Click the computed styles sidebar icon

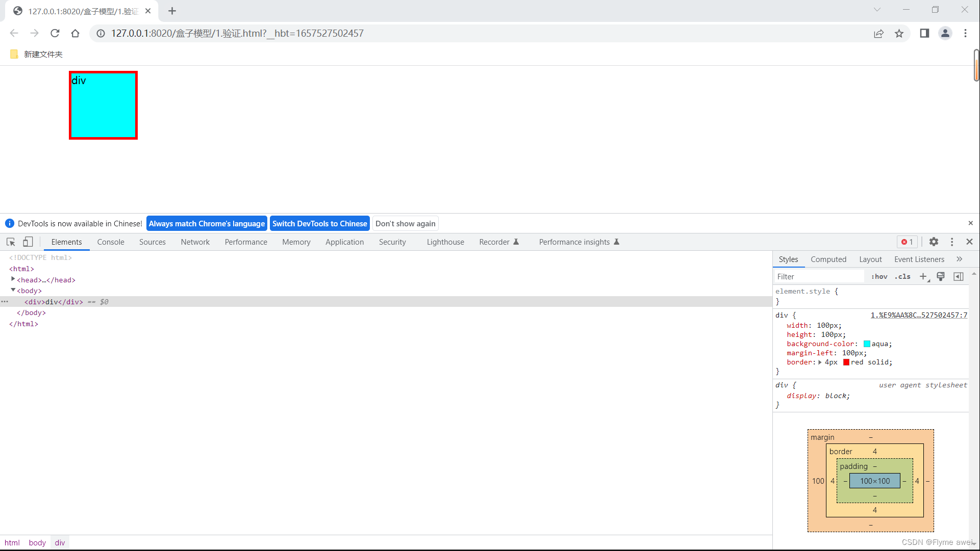point(959,276)
